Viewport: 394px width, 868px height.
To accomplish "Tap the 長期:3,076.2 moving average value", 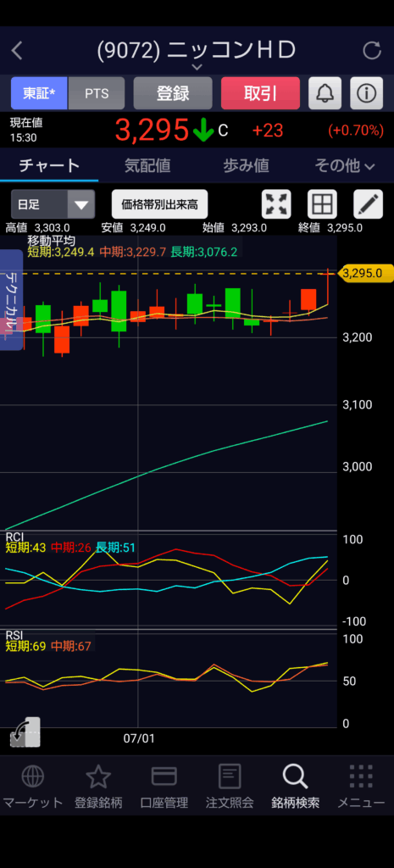I will pos(204,253).
